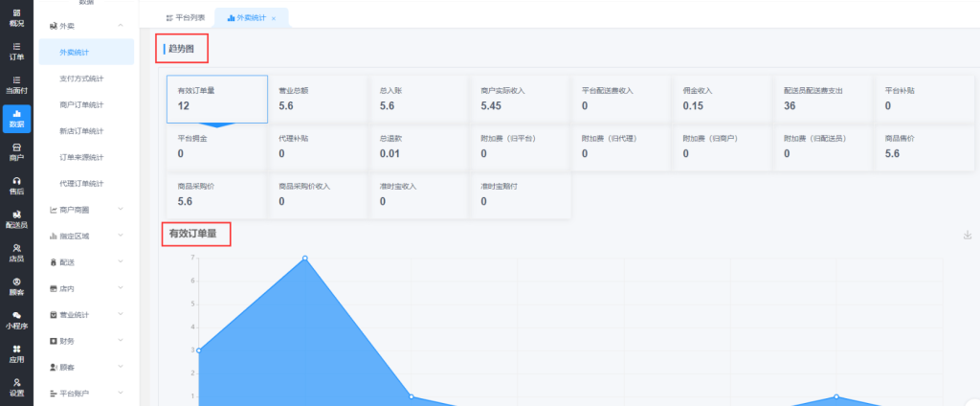Select the 小程序 mini-program icon
Image resolution: width=980 pixels, height=406 pixels.
tap(16, 319)
